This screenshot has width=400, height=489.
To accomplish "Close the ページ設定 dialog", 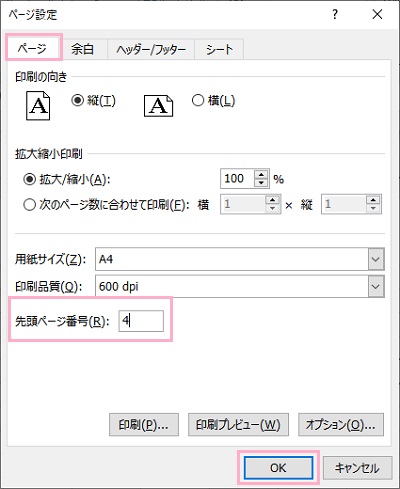I will click(x=377, y=14).
